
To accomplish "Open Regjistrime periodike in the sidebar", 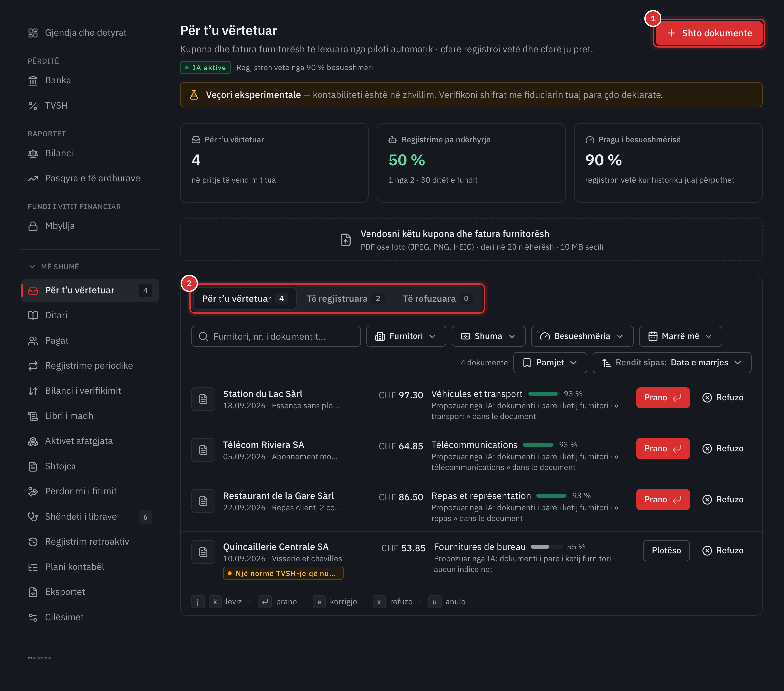I will pyautogui.click(x=90, y=366).
